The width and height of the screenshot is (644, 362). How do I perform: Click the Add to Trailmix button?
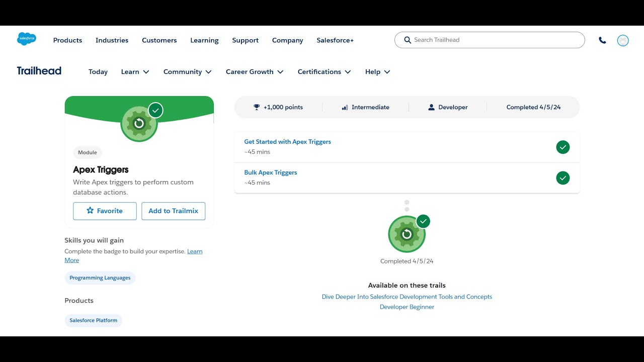(x=174, y=211)
